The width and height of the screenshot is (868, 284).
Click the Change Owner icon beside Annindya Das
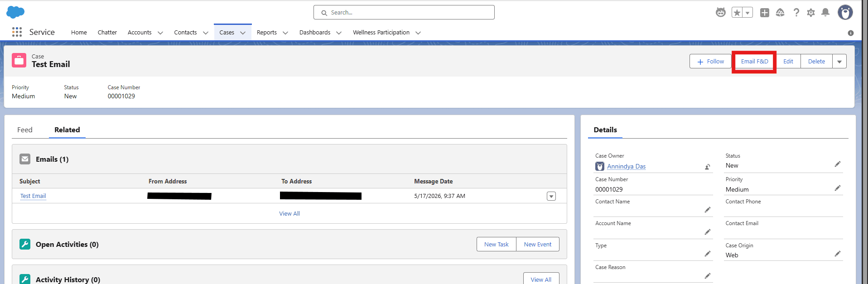click(x=707, y=167)
